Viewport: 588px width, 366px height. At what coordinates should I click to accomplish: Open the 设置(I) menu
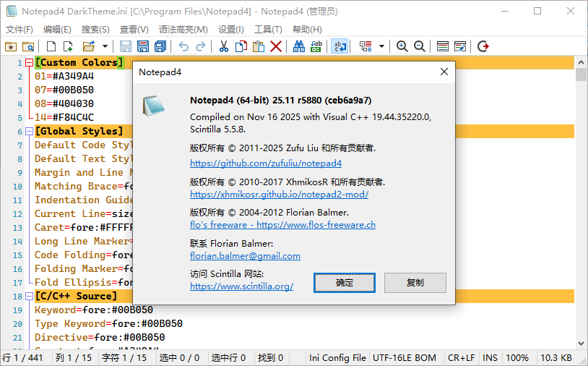click(x=231, y=30)
